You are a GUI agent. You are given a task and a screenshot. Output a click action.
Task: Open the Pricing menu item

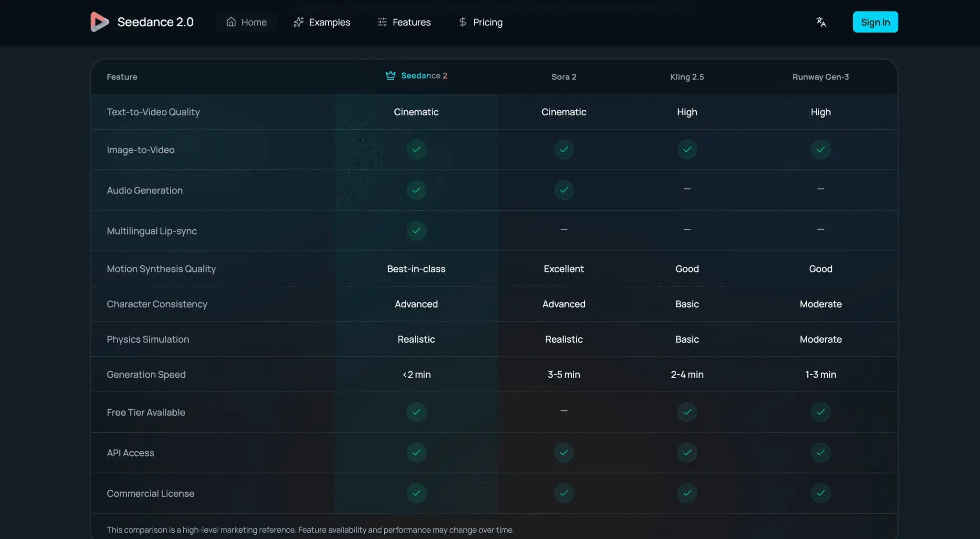click(480, 22)
